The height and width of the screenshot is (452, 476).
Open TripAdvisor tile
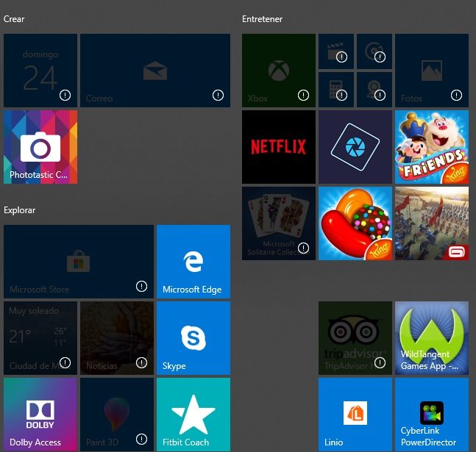point(355,338)
